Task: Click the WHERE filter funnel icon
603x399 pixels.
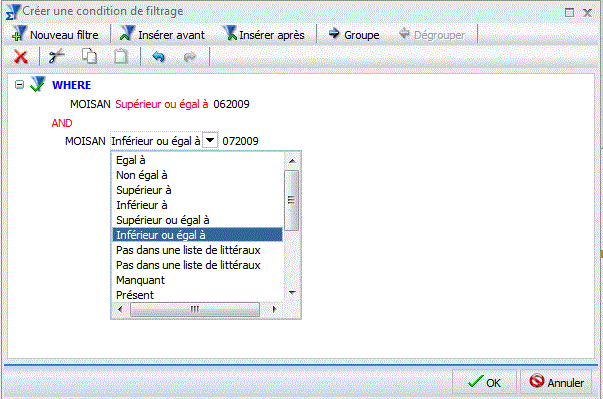Action: coord(37,84)
